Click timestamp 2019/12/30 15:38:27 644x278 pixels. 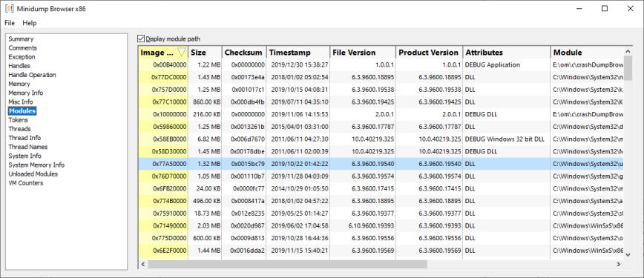tap(299, 65)
